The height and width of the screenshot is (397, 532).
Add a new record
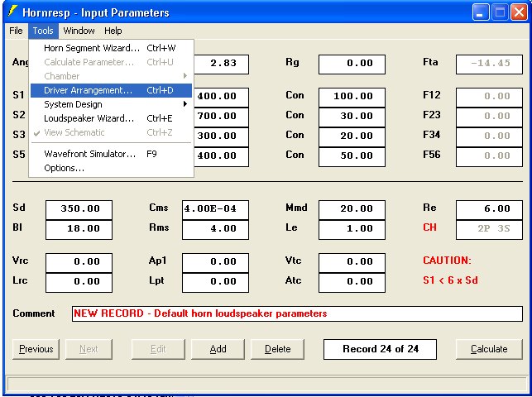[218, 349]
